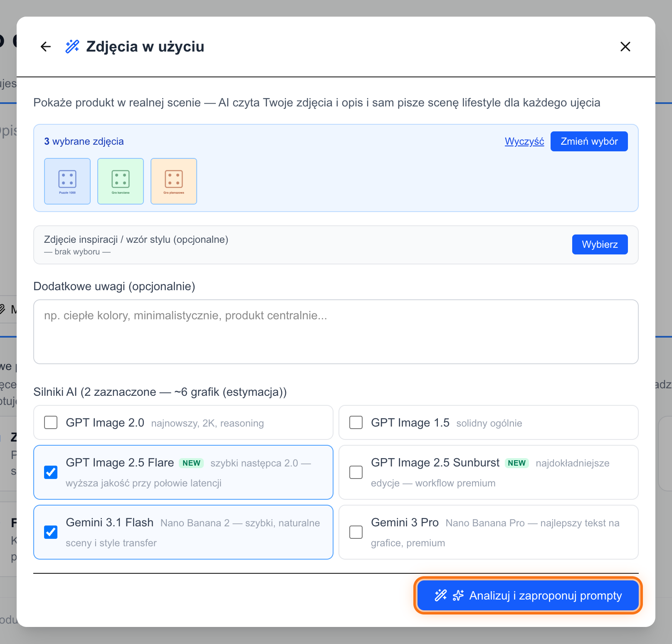Enable the GPT Image 1.5 checkbox
Image resolution: width=672 pixels, height=644 pixels.
coord(356,422)
